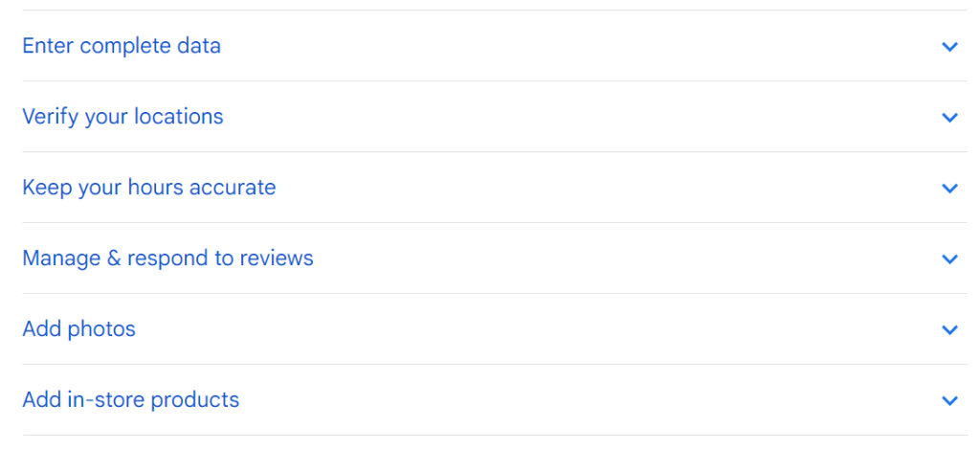Select the Manage & respond to reviews heading
The width and height of the screenshot is (980, 449).
coord(167,258)
